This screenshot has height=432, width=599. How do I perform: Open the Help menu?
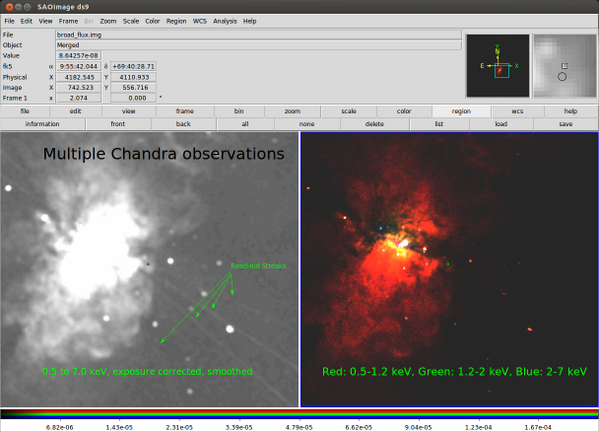pos(249,21)
